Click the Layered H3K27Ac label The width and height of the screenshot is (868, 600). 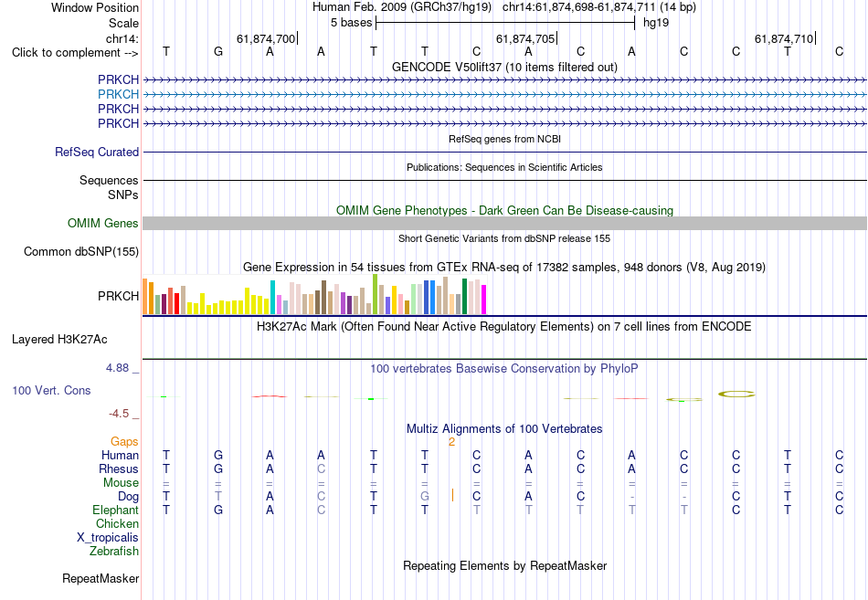tap(59, 340)
